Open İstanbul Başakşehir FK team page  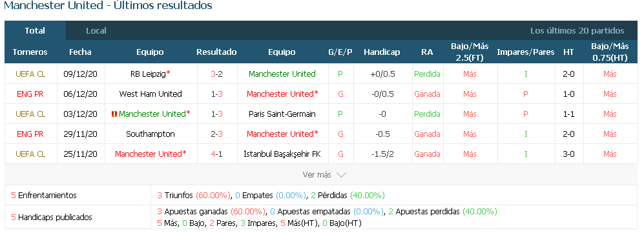point(282,154)
